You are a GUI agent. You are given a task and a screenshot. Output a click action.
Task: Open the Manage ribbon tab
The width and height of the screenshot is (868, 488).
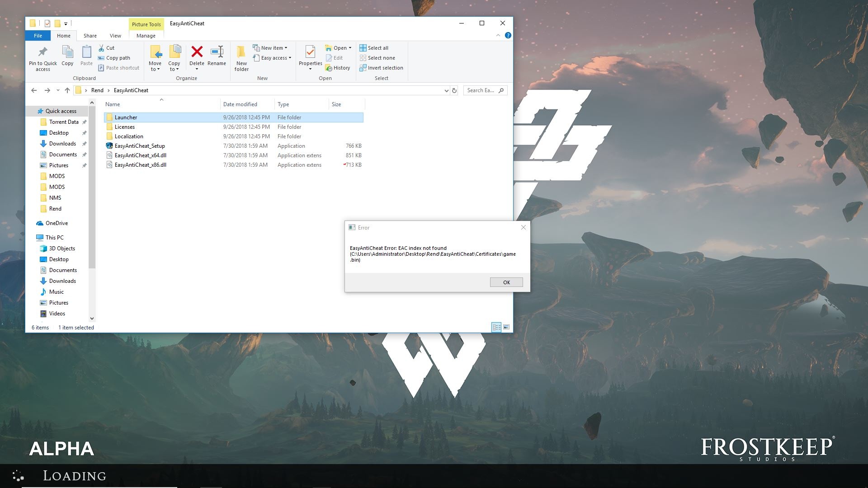click(x=146, y=36)
